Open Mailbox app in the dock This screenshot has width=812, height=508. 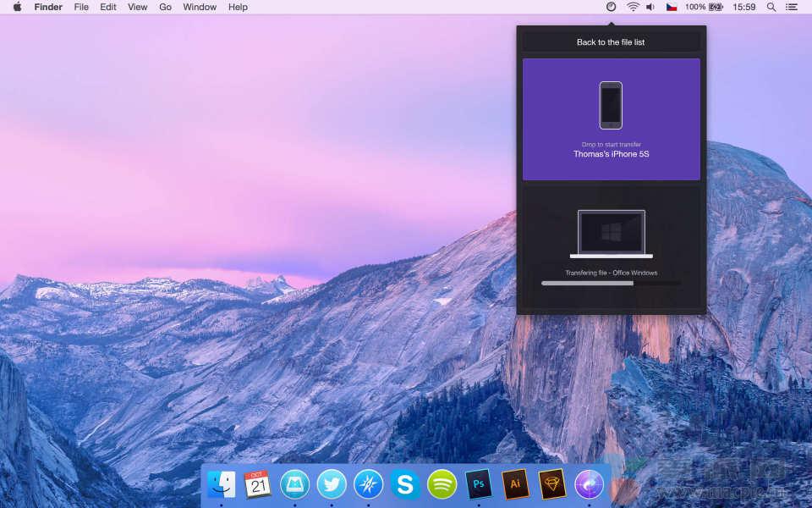[294, 484]
